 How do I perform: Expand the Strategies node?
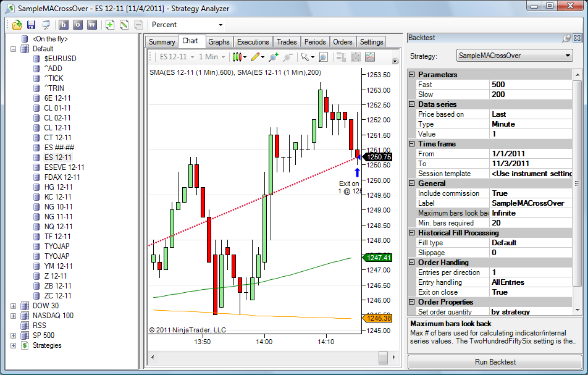click(13, 346)
